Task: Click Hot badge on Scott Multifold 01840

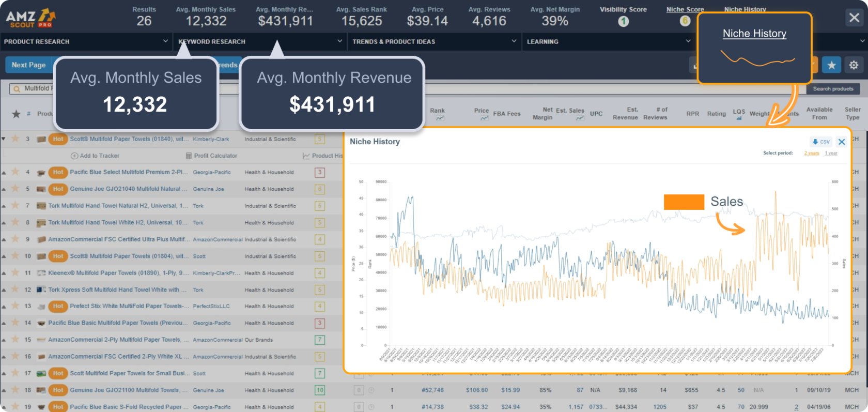Action: [x=58, y=139]
